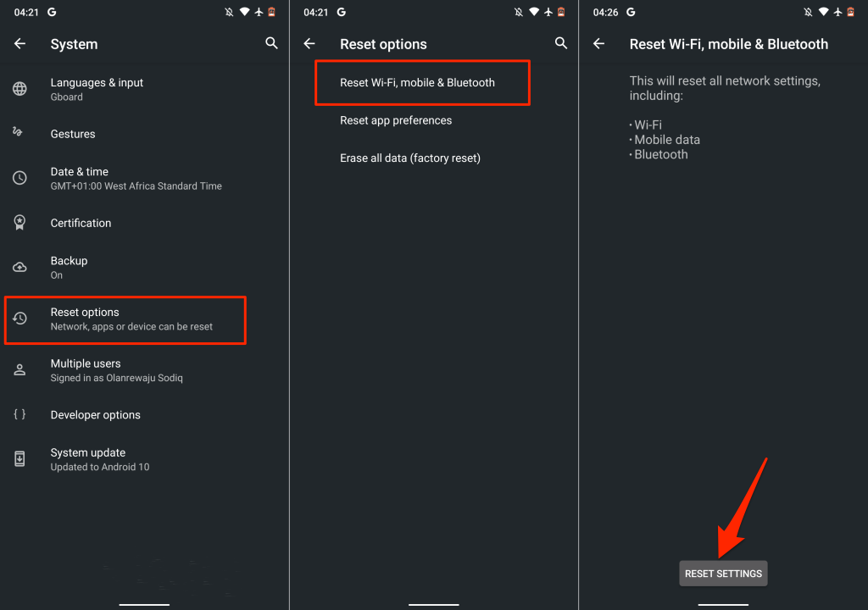Choose Erase all data (factory reset)
The width and height of the screenshot is (868, 610).
(x=410, y=158)
